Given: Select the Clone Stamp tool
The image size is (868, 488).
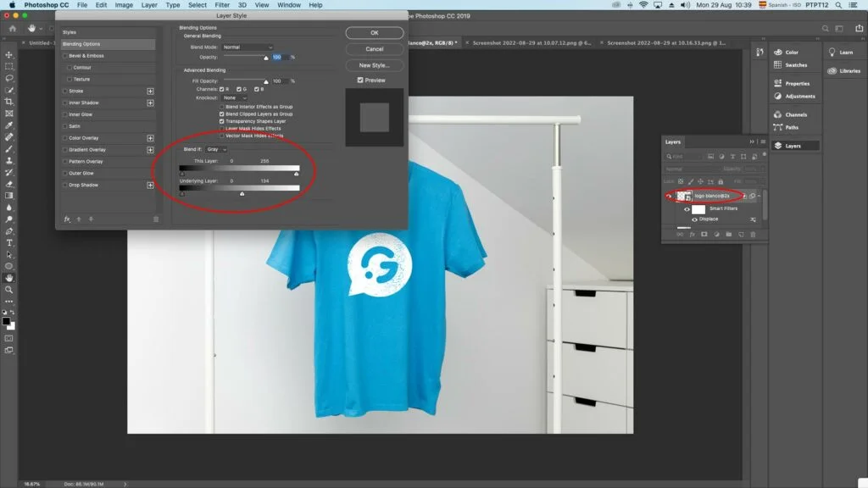Looking at the screenshot, I should tap(8, 160).
